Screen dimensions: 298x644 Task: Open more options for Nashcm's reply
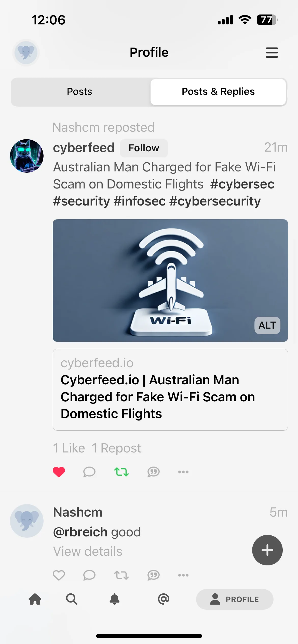coord(183,575)
